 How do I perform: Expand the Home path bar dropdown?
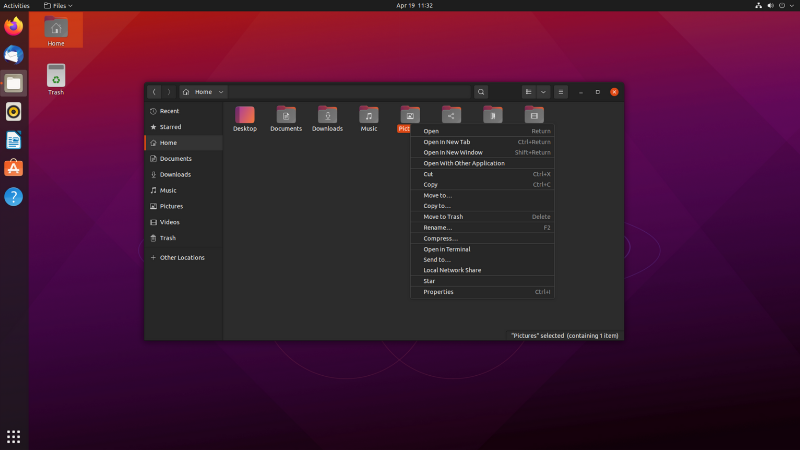tap(221, 92)
